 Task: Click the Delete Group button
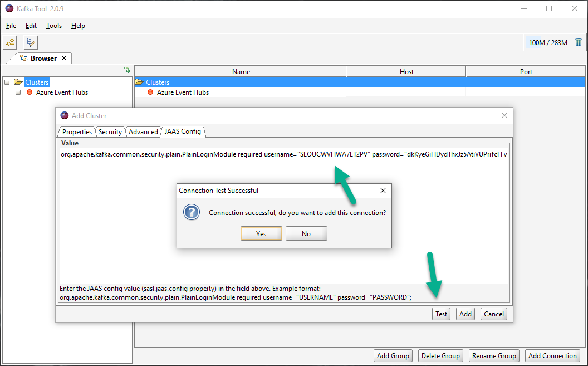point(440,356)
